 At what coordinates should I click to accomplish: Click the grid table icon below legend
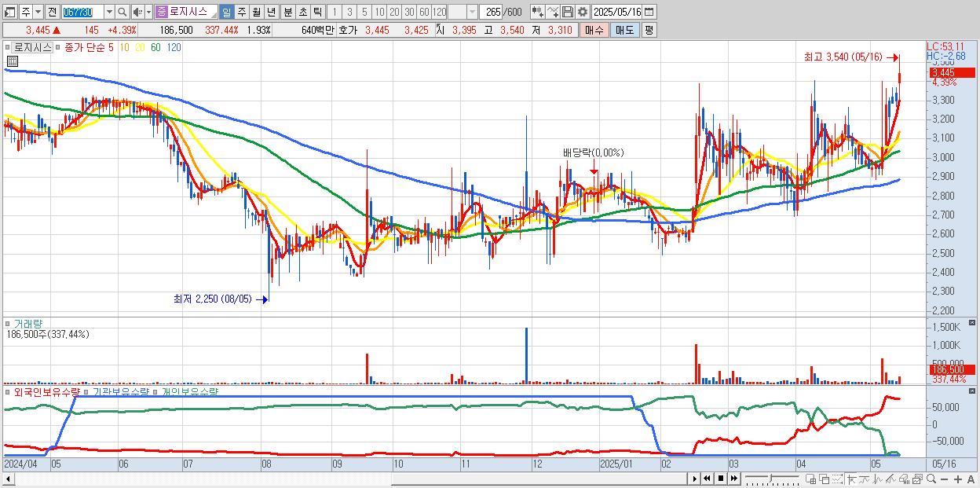tap(12, 61)
